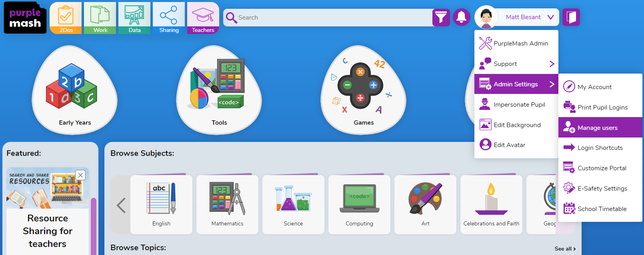Click the Edit Background picture icon
The width and height of the screenshot is (644, 255).
click(485, 124)
